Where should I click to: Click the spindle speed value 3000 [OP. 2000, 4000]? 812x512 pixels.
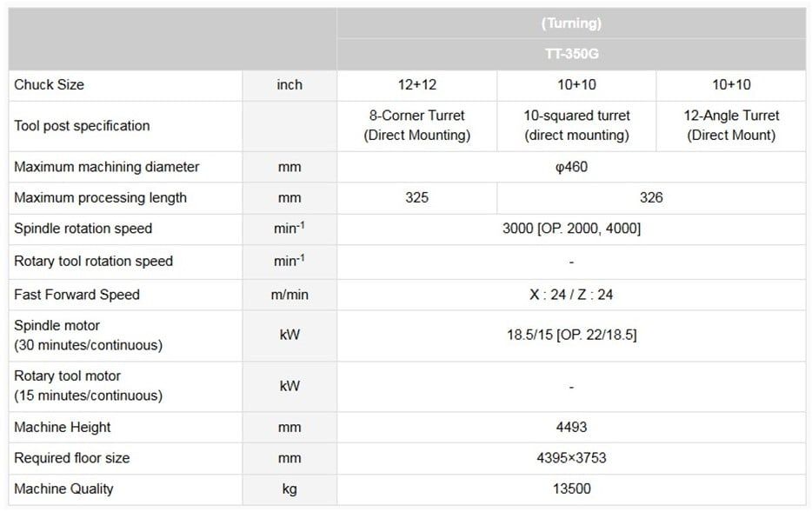coord(571,229)
